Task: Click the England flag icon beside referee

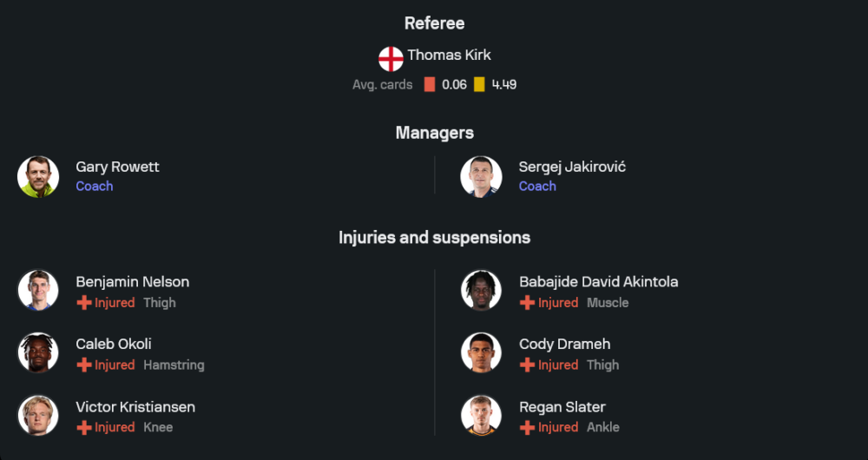Action: 391,59
